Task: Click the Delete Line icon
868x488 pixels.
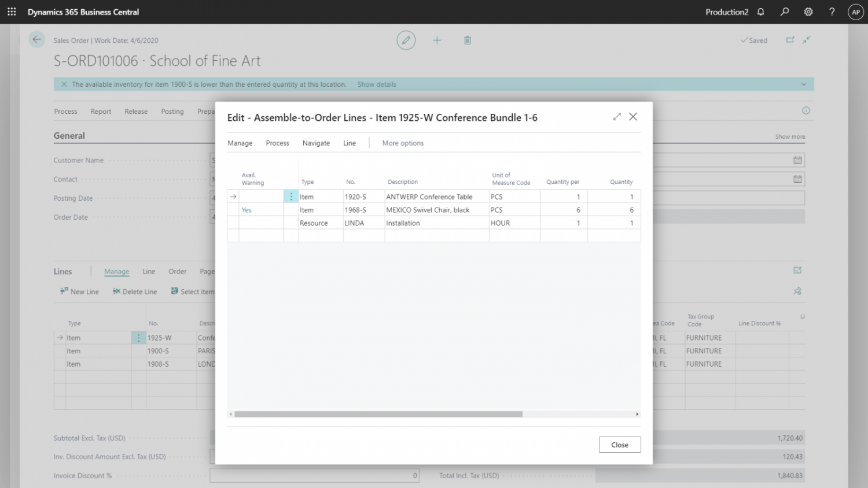Action: (x=117, y=291)
